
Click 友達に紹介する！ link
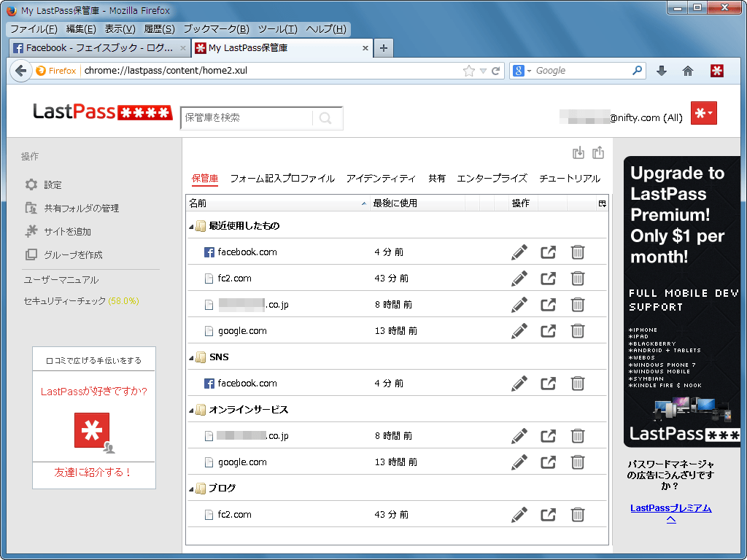tap(93, 472)
